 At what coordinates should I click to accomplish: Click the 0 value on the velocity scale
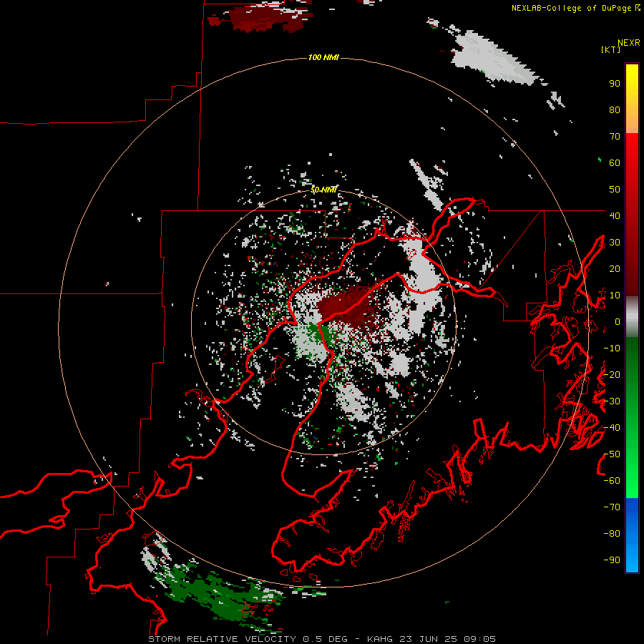[618, 321]
